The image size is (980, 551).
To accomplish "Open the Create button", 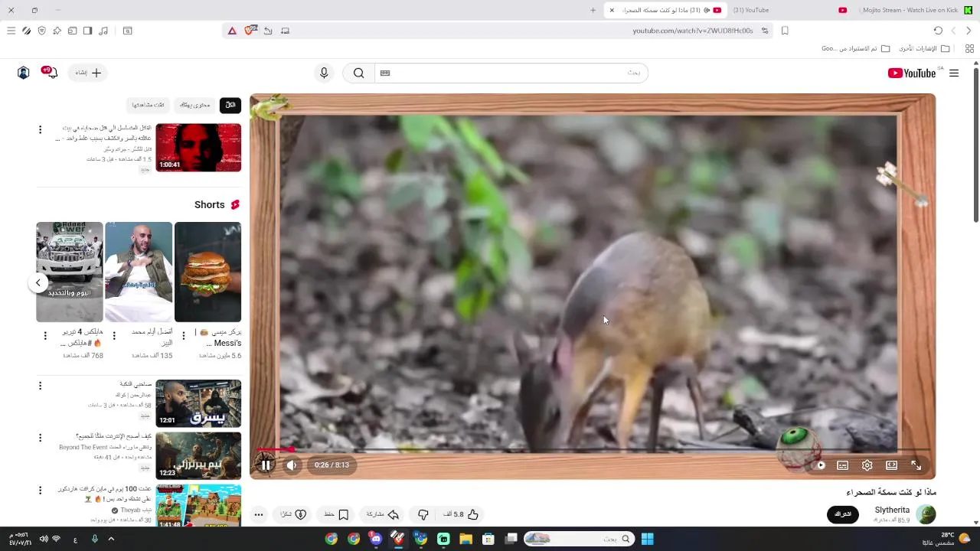I will click(x=88, y=73).
